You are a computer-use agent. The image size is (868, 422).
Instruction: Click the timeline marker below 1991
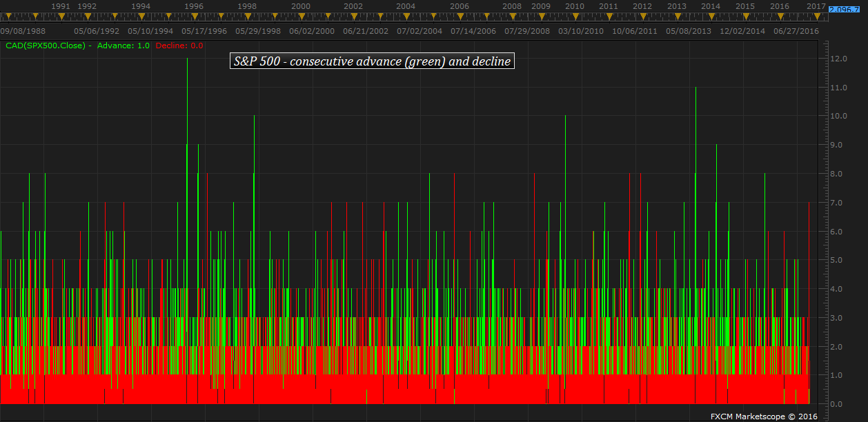click(x=61, y=17)
